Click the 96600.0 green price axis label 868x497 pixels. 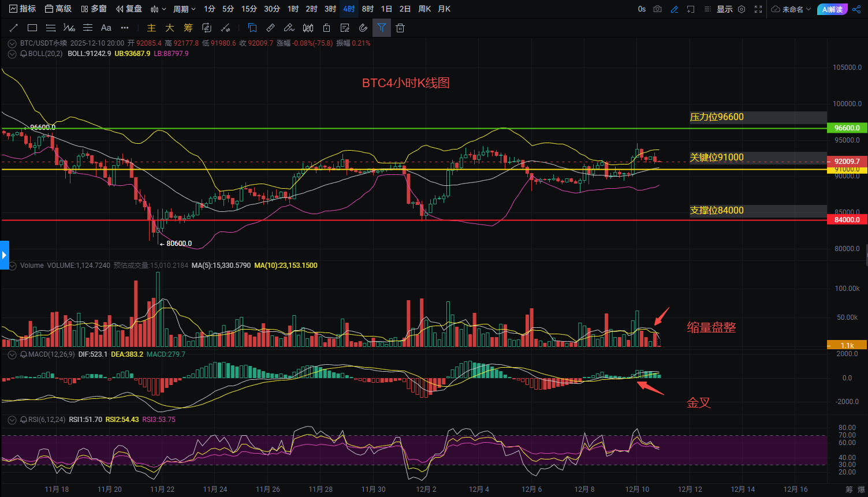pos(847,128)
